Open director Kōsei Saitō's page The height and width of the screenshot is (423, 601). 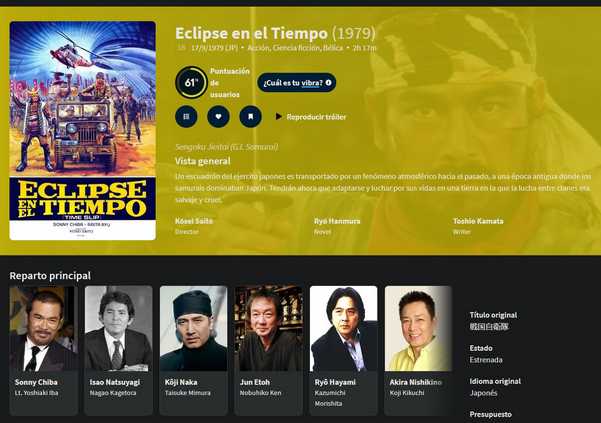(194, 221)
